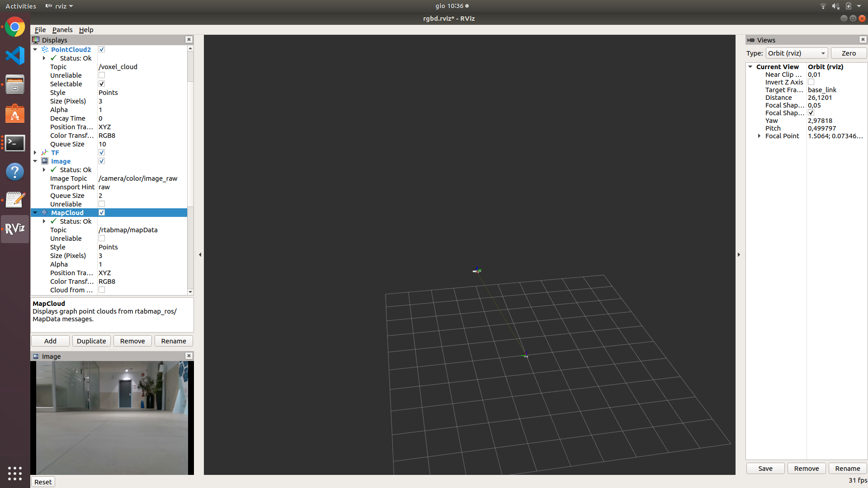
Task: Close the Image panel
Action: (x=189, y=356)
